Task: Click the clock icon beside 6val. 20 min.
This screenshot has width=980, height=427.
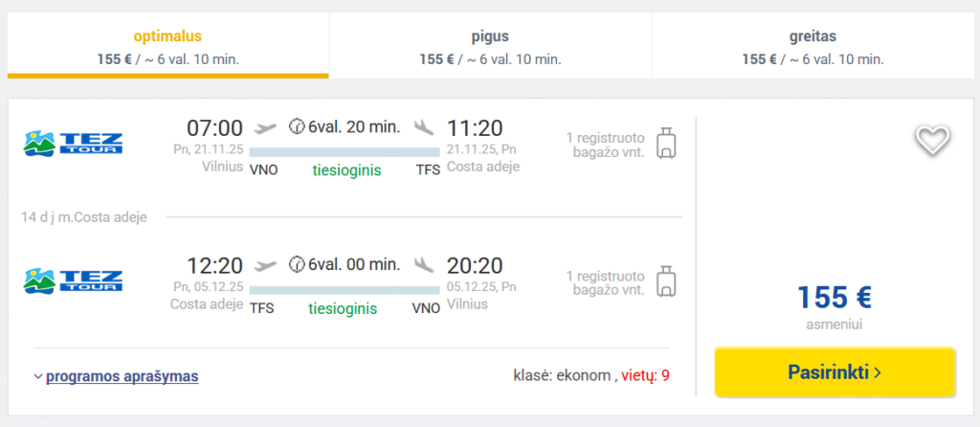Action: tap(297, 127)
